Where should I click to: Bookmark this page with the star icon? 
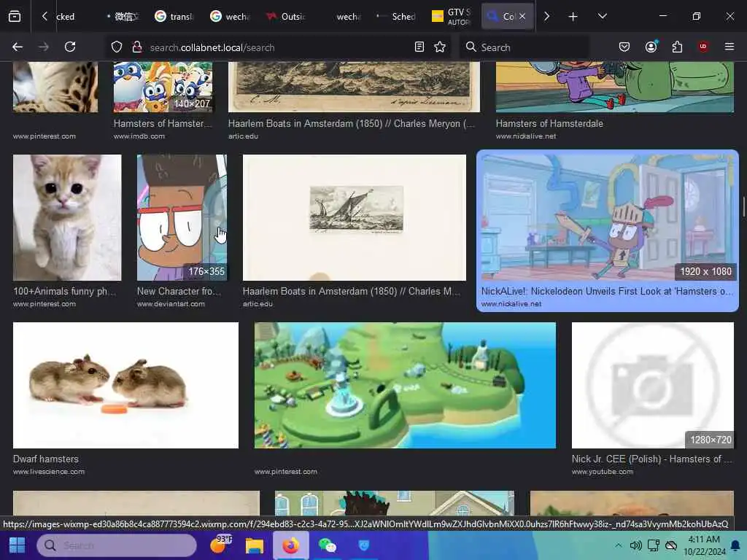click(440, 47)
